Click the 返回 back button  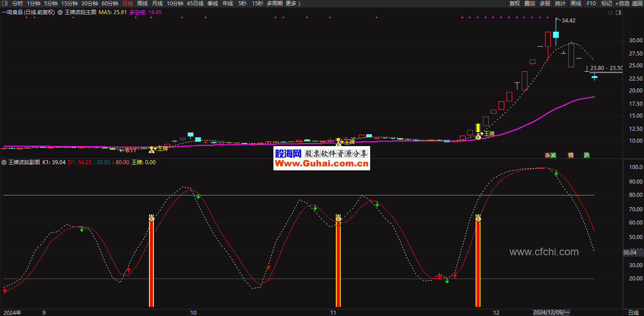[637, 4]
